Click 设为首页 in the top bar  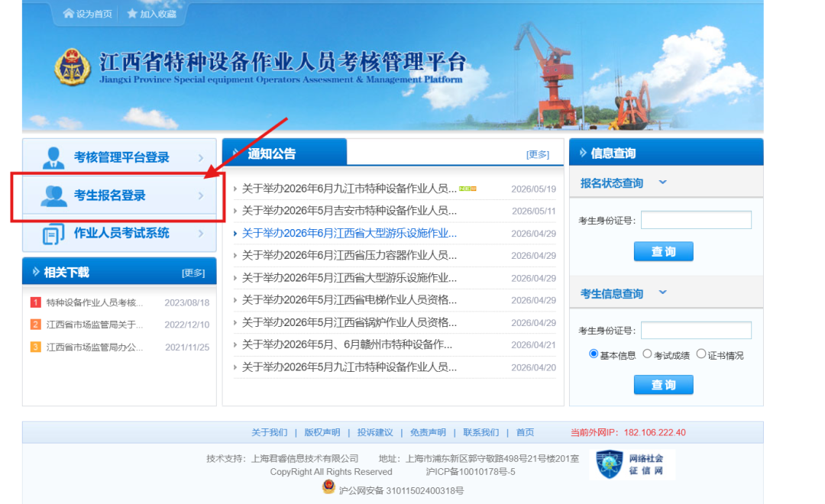(x=94, y=15)
